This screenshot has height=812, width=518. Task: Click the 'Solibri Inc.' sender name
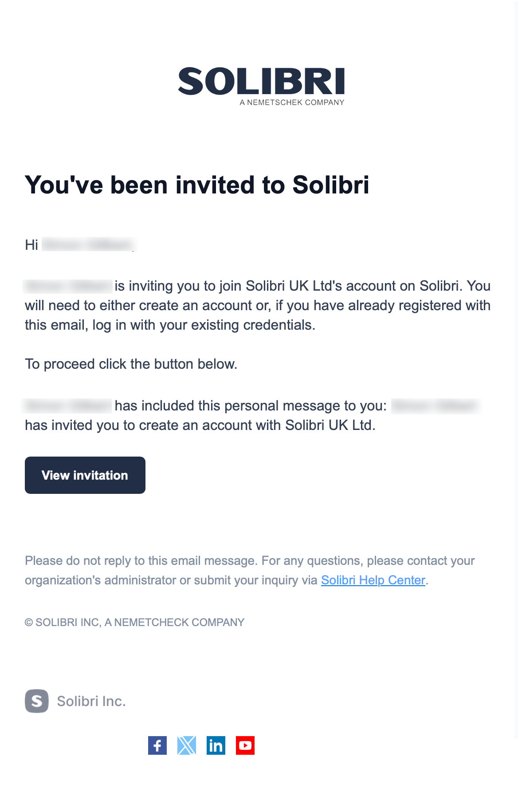[x=91, y=701]
